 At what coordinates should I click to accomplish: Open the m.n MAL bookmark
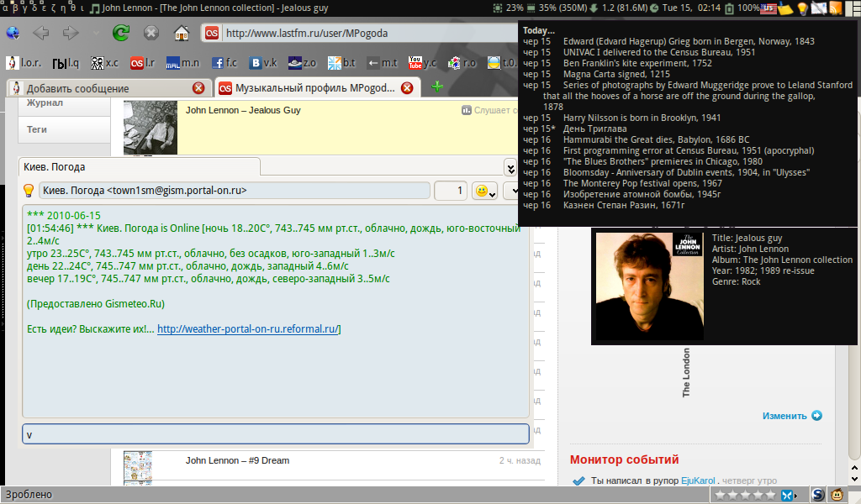click(182, 63)
